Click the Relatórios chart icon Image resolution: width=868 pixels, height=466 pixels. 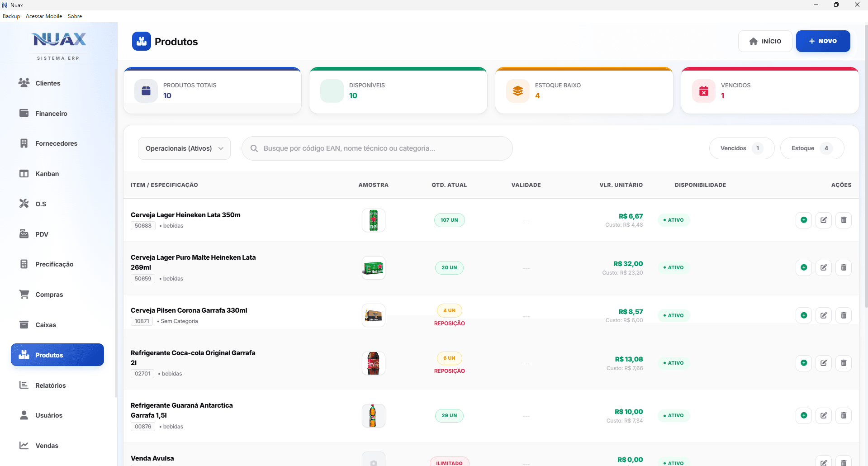(x=24, y=385)
